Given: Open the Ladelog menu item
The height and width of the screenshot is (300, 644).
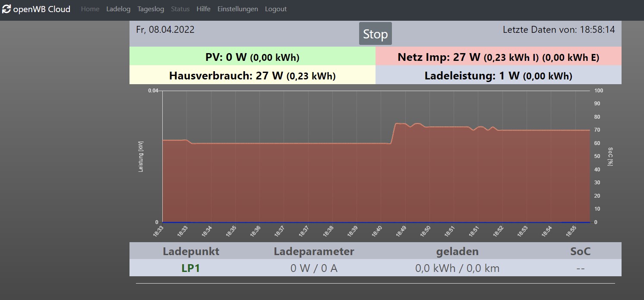Looking at the screenshot, I should [x=118, y=9].
